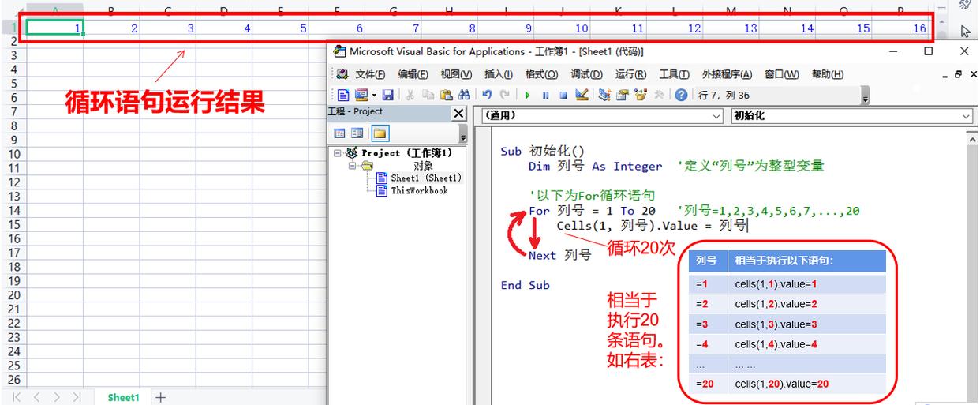
Task: Toggle Design Mode icon in toolbar
Action: [x=582, y=95]
